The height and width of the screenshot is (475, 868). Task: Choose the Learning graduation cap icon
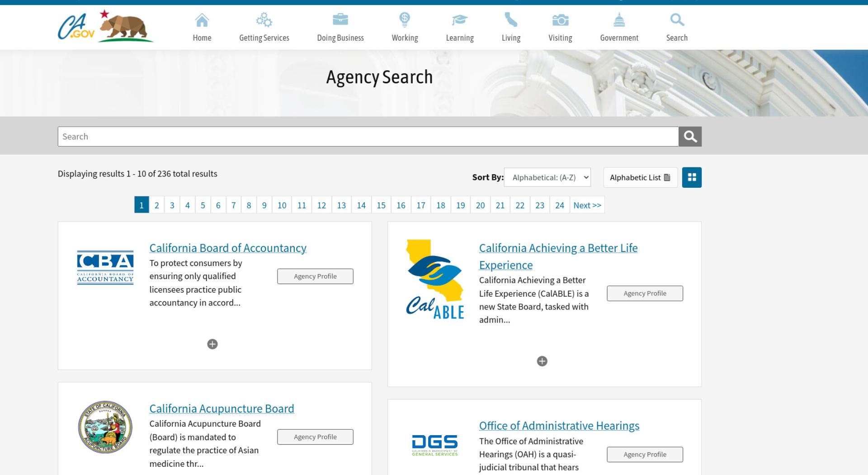(460, 20)
